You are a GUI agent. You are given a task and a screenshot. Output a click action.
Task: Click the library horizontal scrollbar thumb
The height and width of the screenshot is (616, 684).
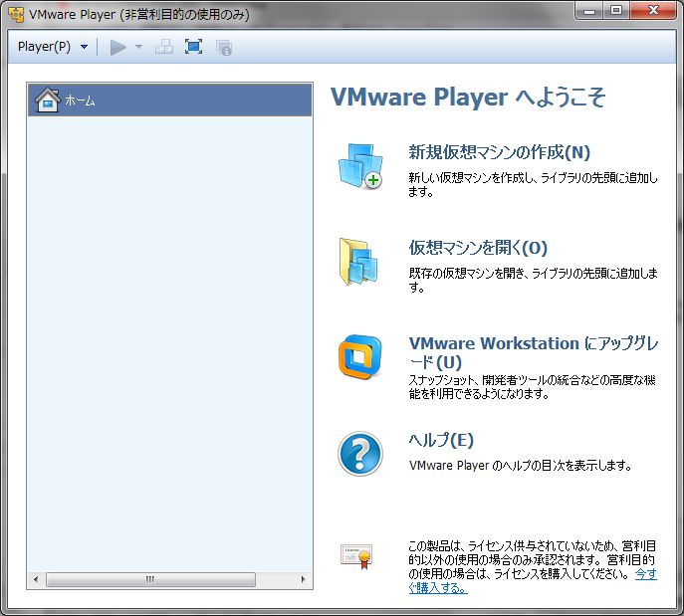150,579
